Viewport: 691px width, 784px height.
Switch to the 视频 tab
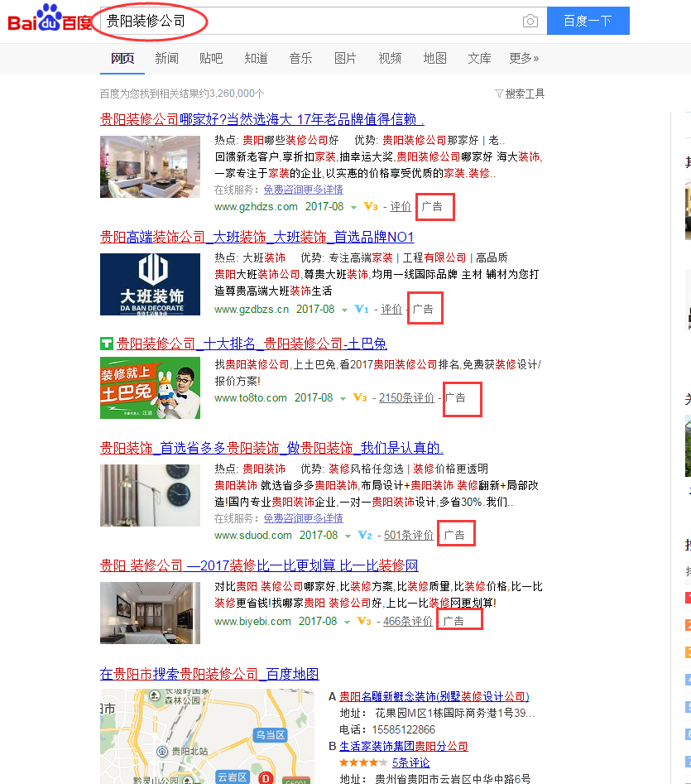(x=390, y=59)
